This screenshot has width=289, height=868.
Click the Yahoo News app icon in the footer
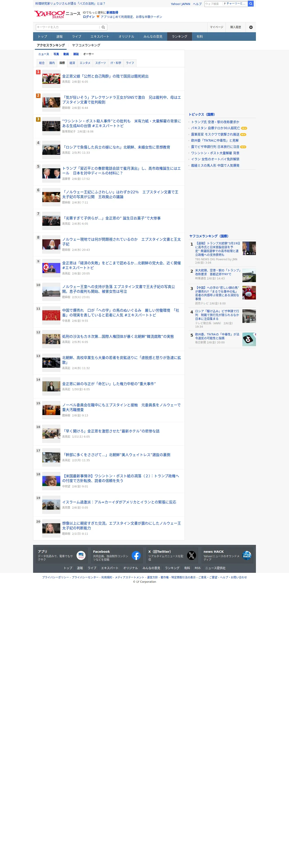(81, 555)
